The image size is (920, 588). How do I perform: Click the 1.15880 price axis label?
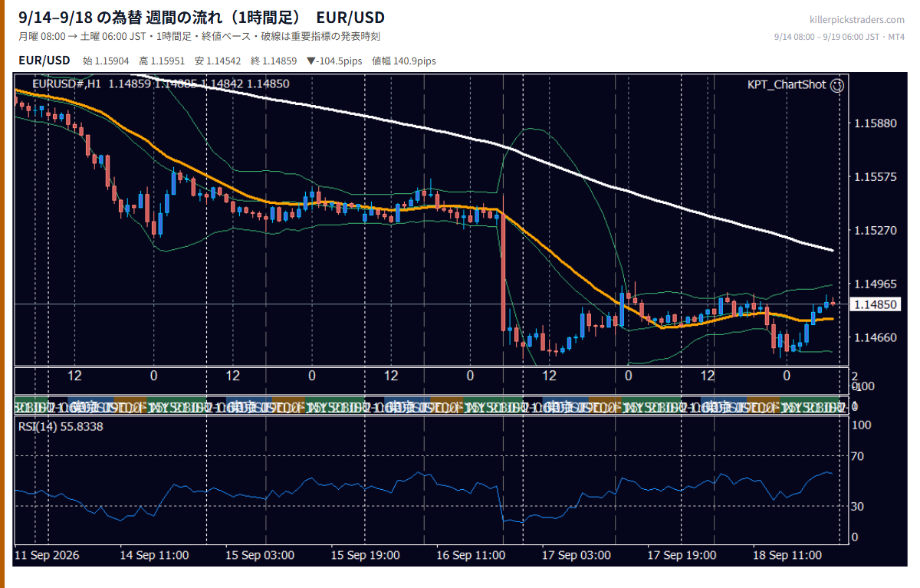coord(875,123)
